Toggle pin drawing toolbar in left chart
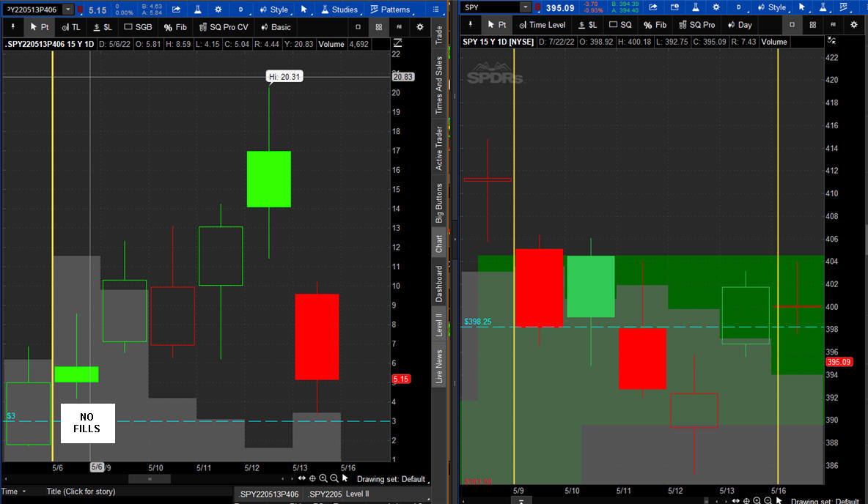Screen dimensions: 868x504 point(12,26)
